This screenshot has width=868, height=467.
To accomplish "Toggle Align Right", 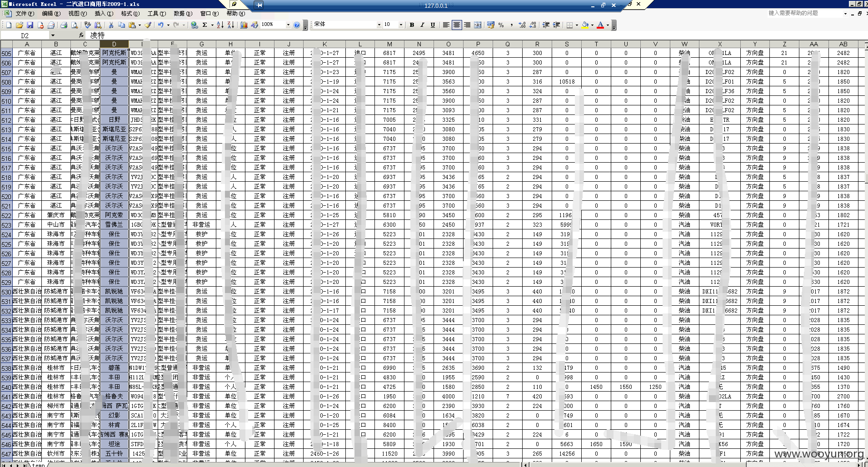I will tap(467, 25).
